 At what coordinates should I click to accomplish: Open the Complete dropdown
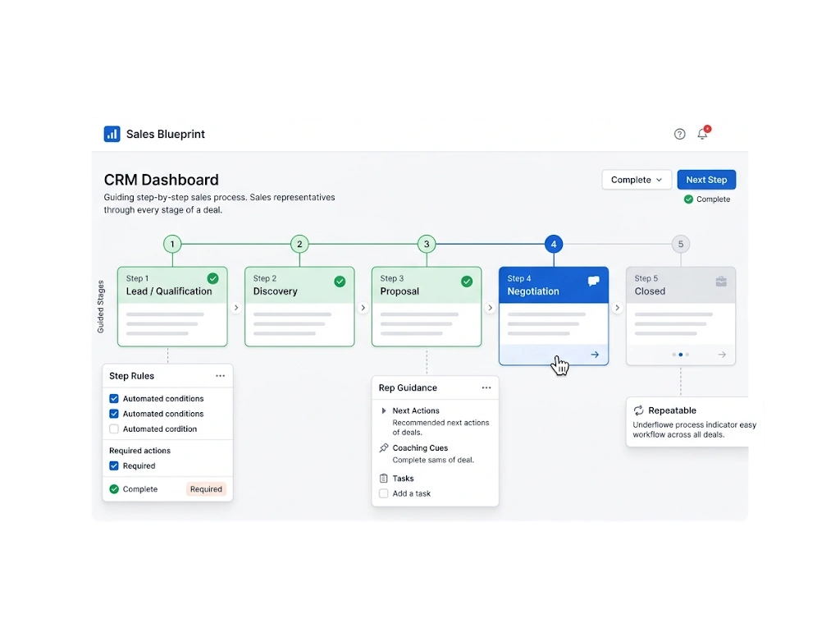[x=637, y=180]
